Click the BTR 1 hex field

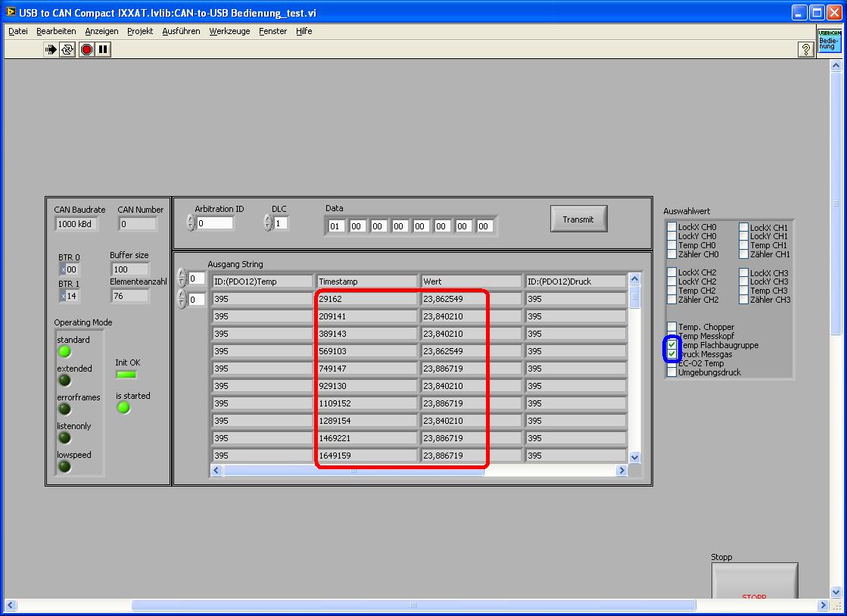(x=70, y=296)
